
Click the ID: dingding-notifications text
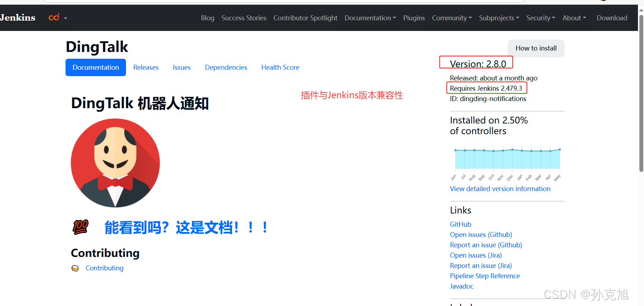(x=488, y=99)
